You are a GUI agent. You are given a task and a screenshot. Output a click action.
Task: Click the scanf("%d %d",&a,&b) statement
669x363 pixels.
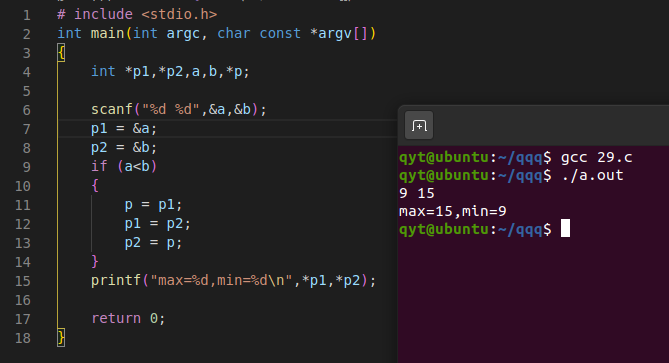[x=179, y=110]
